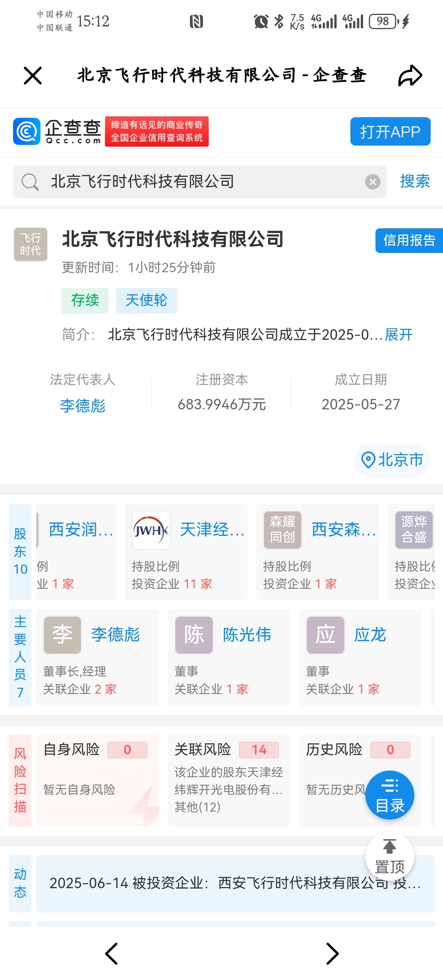Tap the 李 avatar icon
Image resolution: width=443 pixels, height=980 pixels.
pyautogui.click(x=62, y=635)
